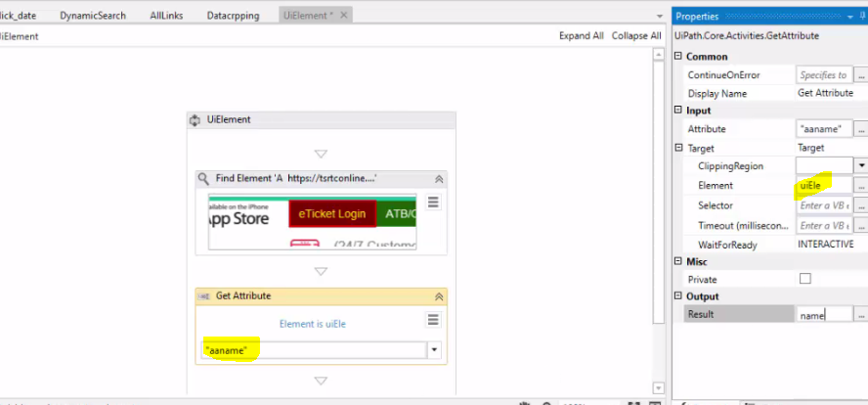Click Expand All in designer
This screenshot has height=405, width=868.
pos(582,36)
